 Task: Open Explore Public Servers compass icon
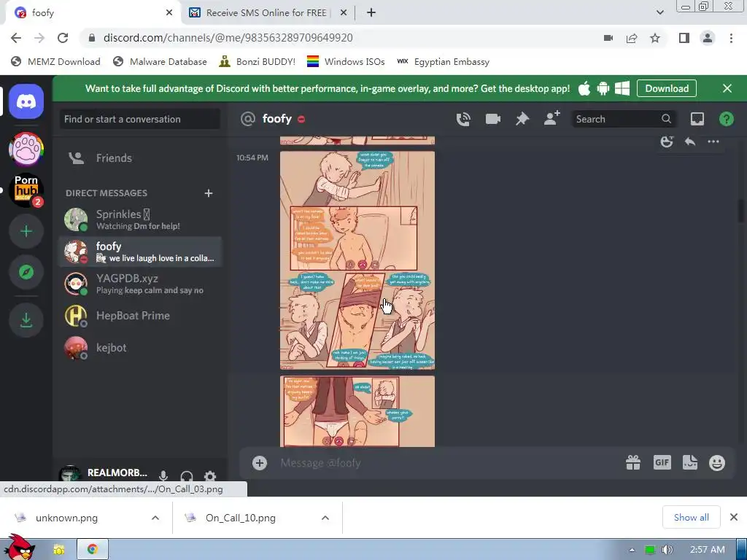point(26,272)
